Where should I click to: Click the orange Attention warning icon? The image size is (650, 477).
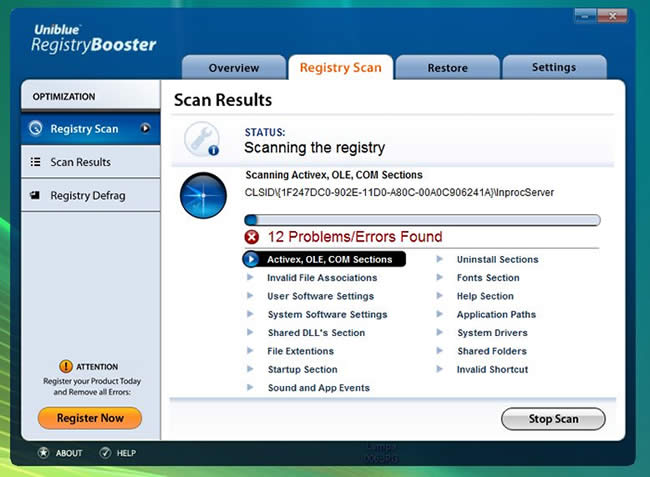point(65,366)
